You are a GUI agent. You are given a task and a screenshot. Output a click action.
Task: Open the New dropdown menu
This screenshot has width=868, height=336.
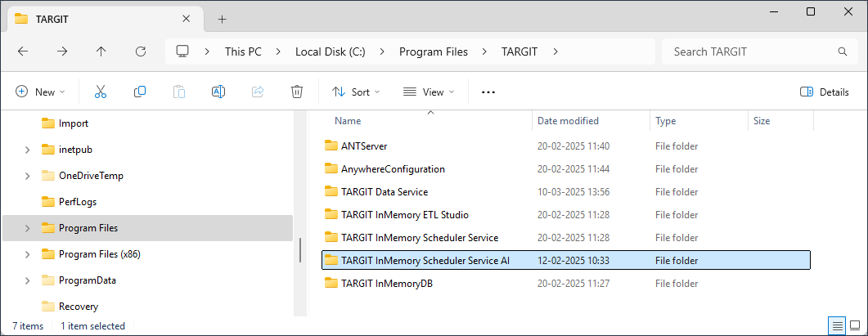point(40,92)
